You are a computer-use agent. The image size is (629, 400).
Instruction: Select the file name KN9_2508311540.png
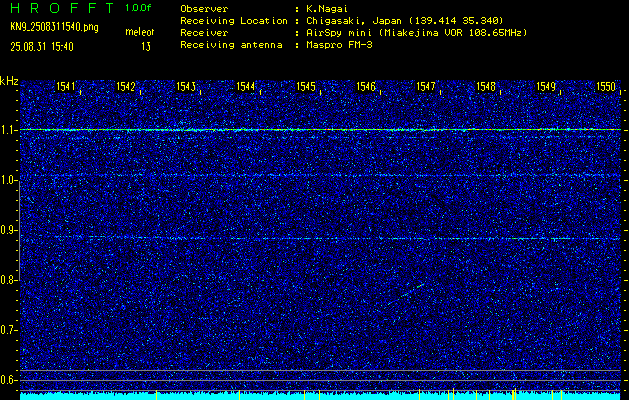(54, 28)
